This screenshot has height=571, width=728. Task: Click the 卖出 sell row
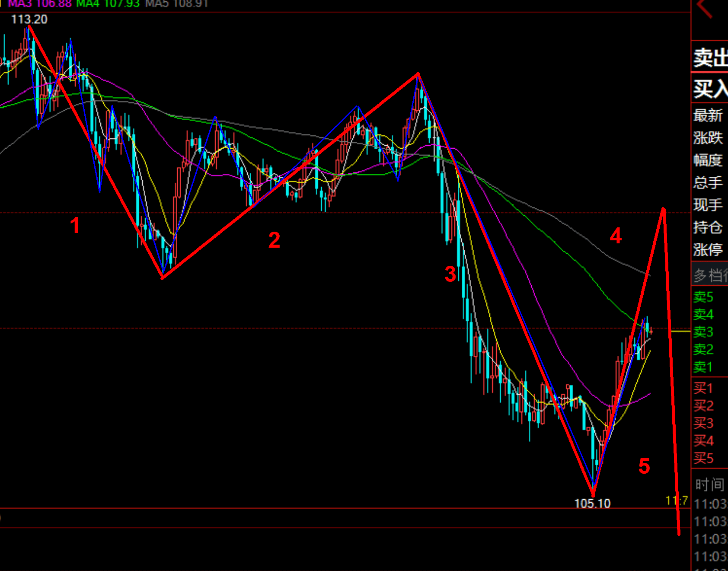coord(710,57)
